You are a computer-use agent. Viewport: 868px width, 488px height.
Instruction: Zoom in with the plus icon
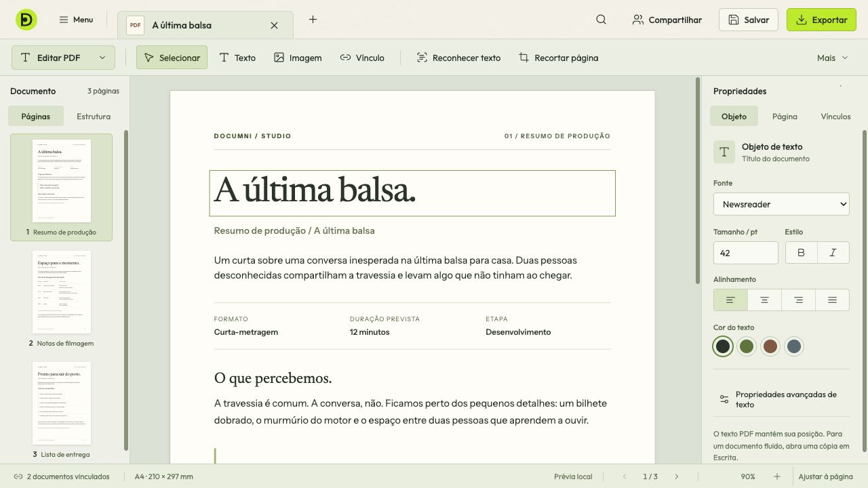pos(777,476)
